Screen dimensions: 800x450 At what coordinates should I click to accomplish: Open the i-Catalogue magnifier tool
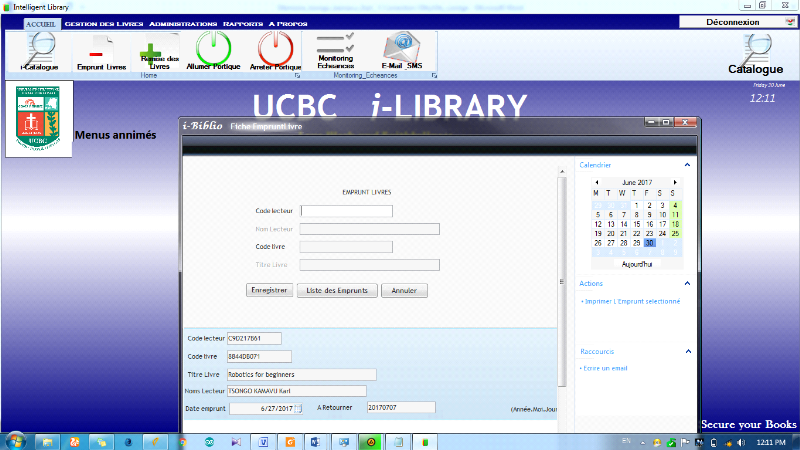pos(39,51)
